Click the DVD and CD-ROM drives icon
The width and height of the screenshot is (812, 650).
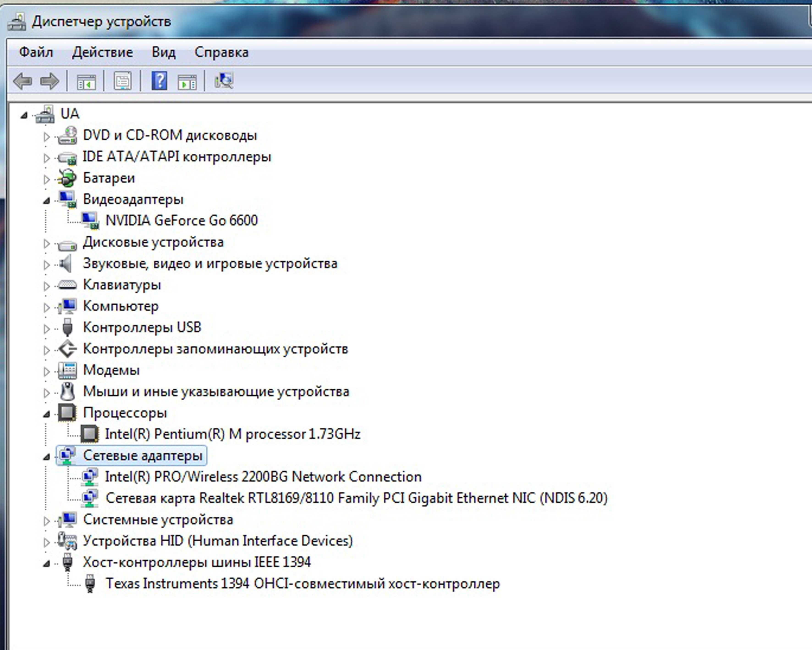(x=67, y=135)
